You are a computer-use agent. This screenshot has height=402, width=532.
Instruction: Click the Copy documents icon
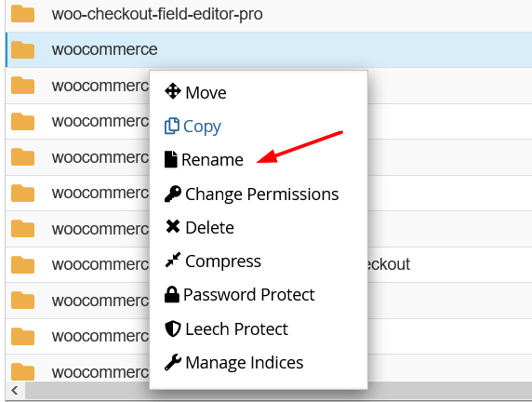(x=172, y=126)
